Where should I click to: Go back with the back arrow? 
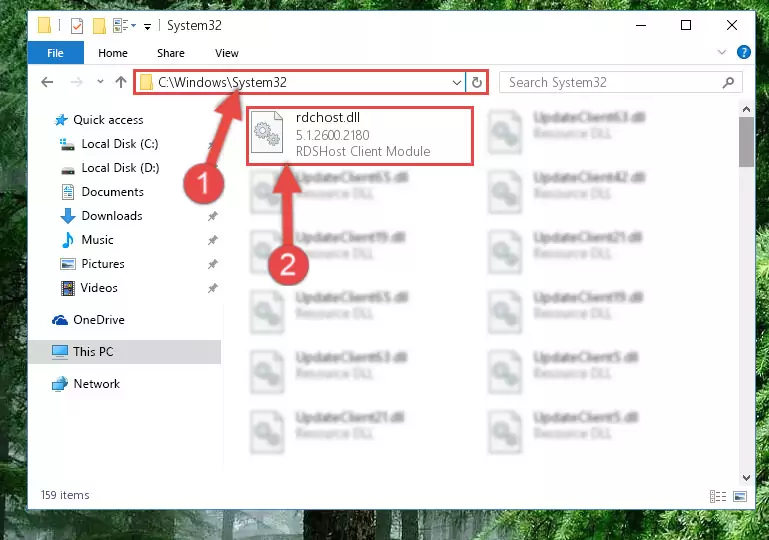click(x=47, y=82)
